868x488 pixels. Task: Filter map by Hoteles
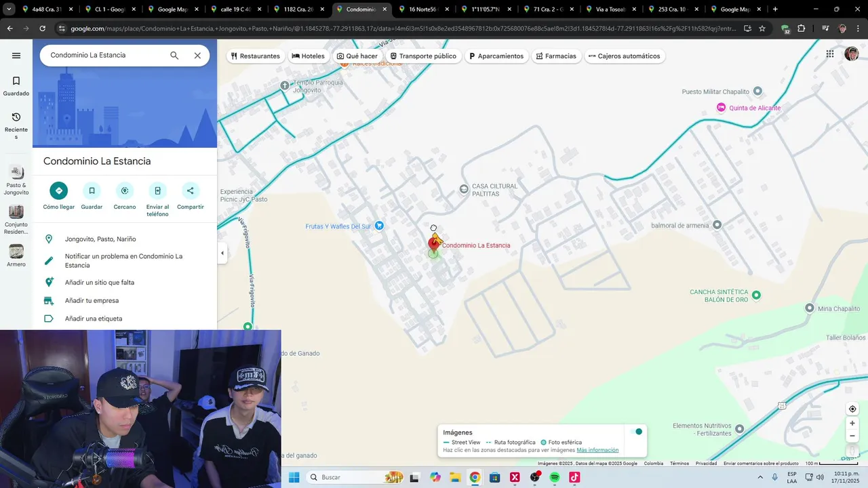309,56
